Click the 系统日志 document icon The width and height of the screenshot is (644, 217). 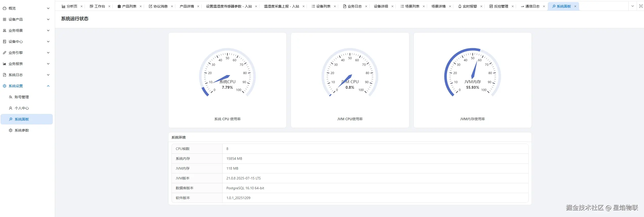click(x=5, y=75)
